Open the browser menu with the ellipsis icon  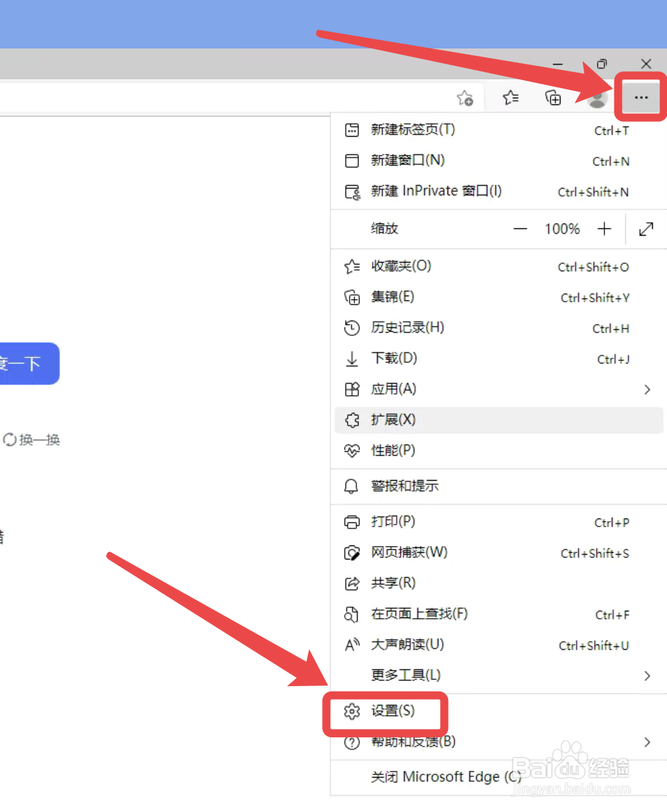(x=639, y=96)
